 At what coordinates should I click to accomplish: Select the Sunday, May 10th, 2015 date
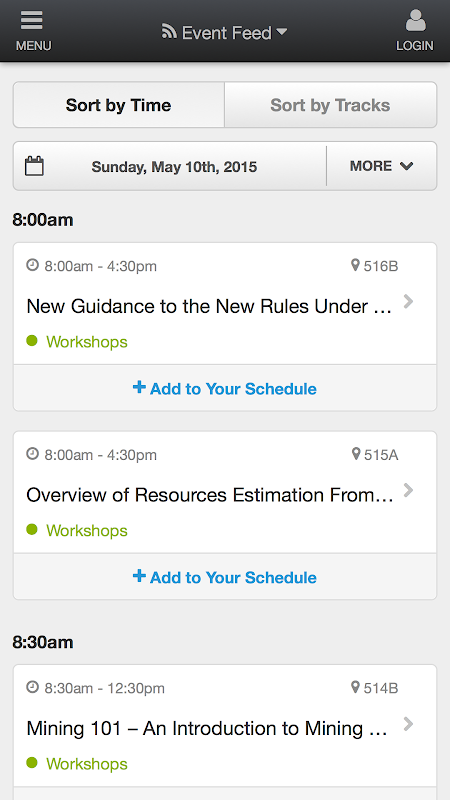[x=174, y=167]
